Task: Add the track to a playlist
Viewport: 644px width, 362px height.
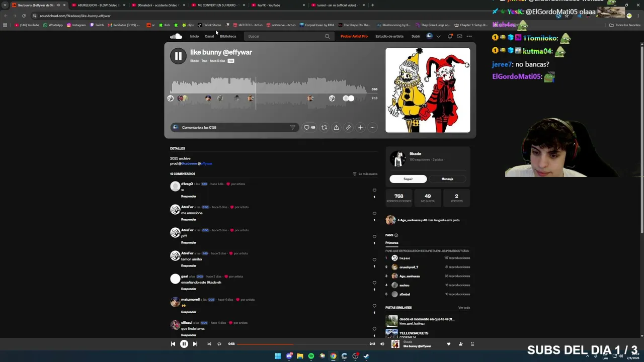Action: 360,127
